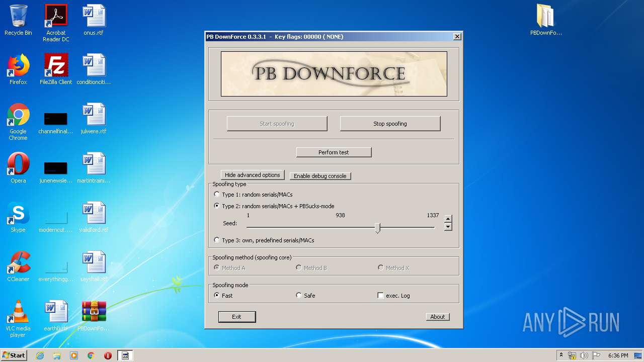
Task: Click the PB DownForce banner image
Action: coord(334,73)
